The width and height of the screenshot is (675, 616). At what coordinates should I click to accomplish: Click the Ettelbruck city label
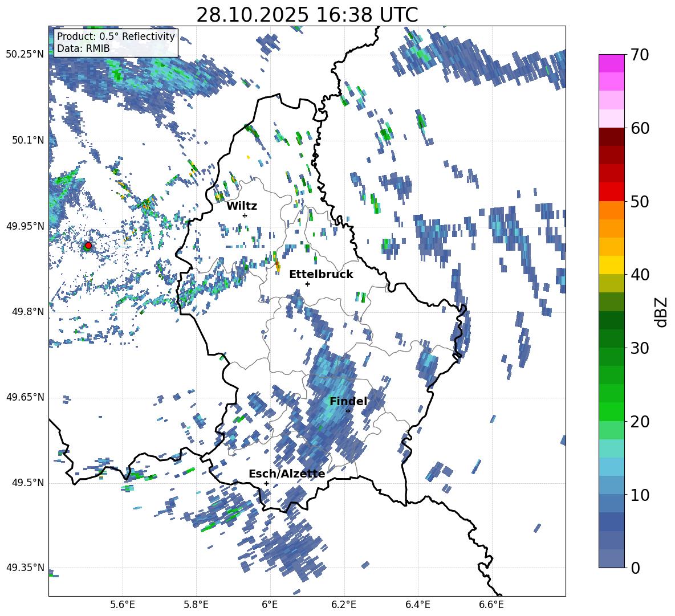pyautogui.click(x=321, y=275)
